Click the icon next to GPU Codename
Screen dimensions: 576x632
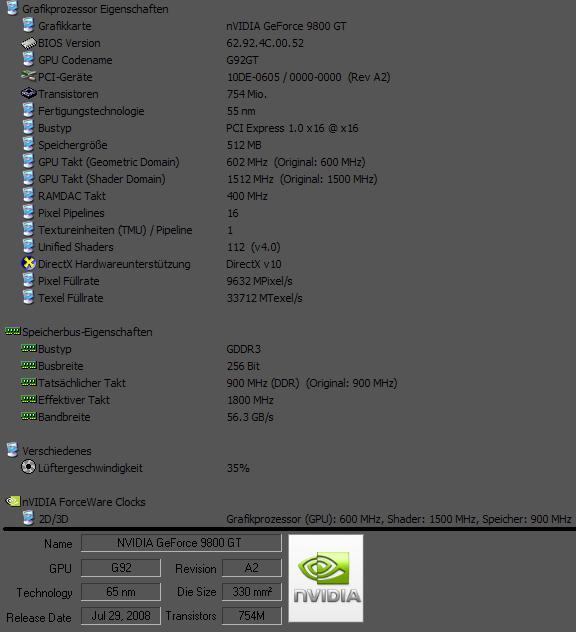(28, 59)
